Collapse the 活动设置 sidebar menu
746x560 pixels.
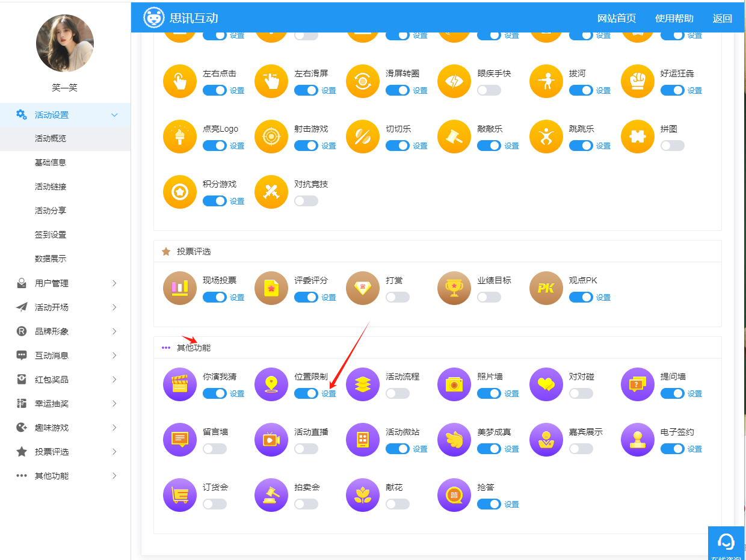[x=65, y=115]
